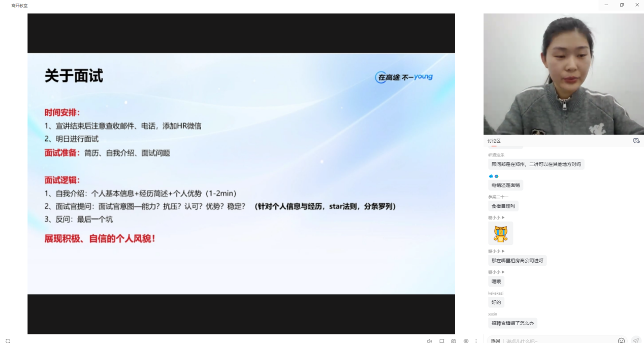Restore the window using the title bar button

pos(622,5)
